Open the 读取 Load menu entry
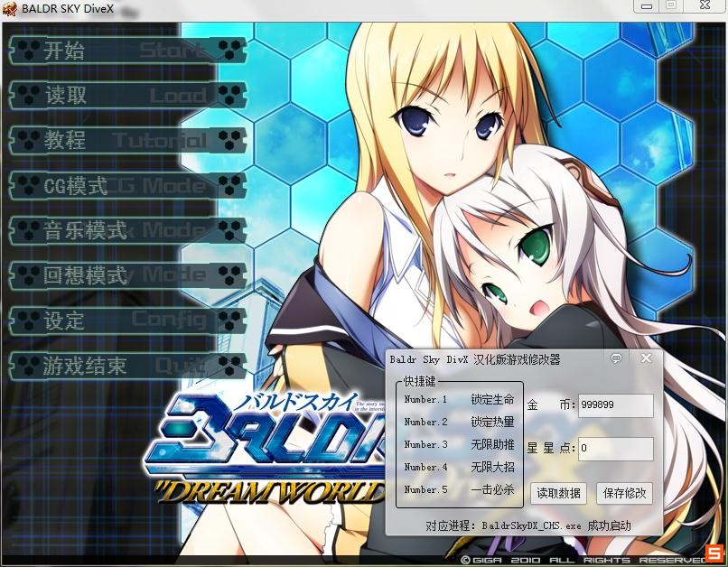The image size is (728, 567). pos(127,95)
